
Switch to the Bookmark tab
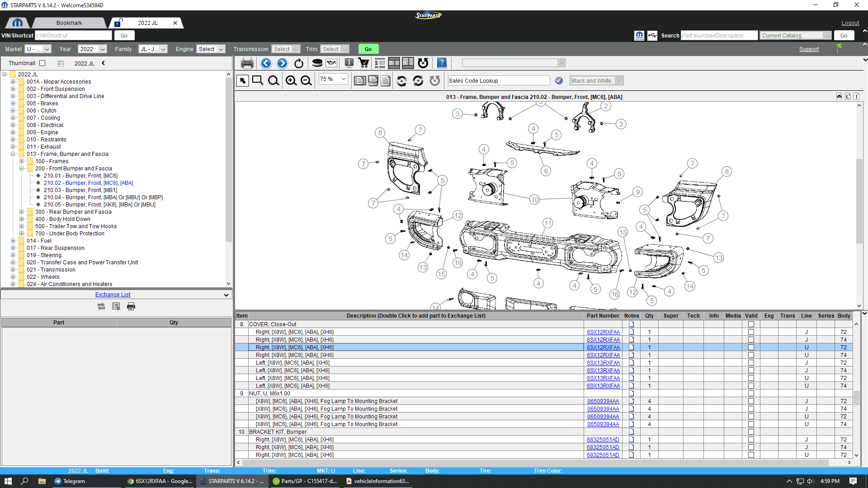click(x=69, y=23)
